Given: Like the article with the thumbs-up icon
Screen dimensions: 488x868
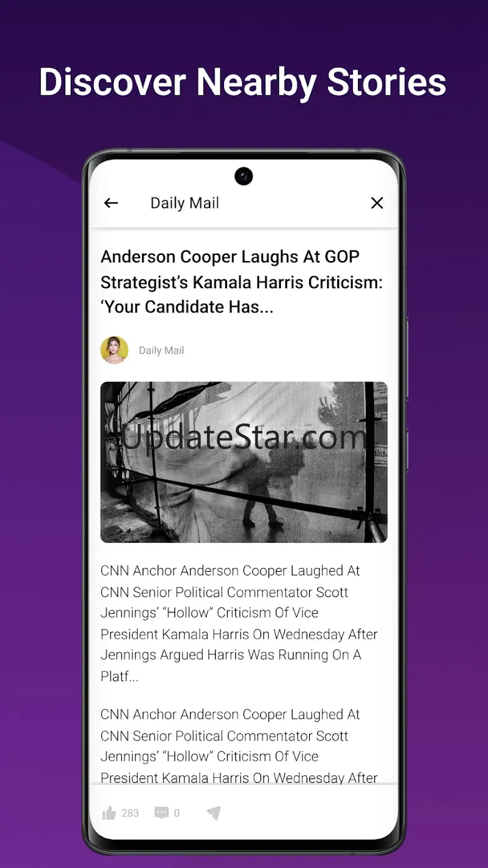Looking at the screenshot, I should pos(109,813).
